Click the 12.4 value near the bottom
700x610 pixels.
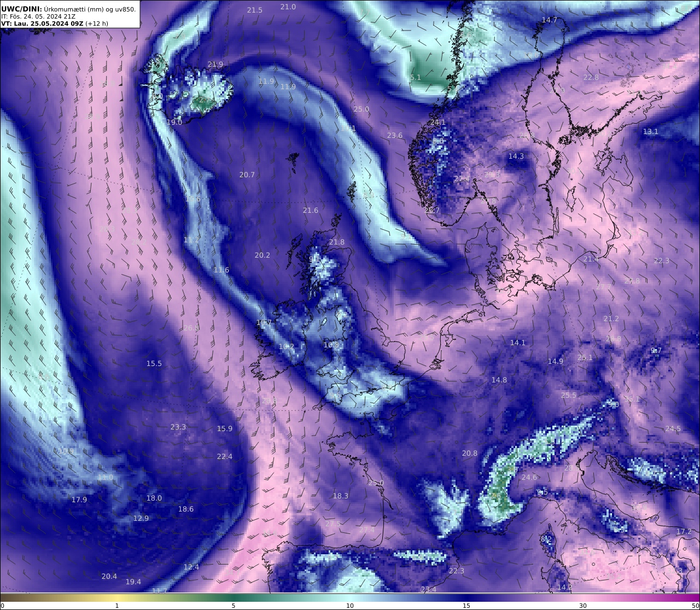coord(191,567)
